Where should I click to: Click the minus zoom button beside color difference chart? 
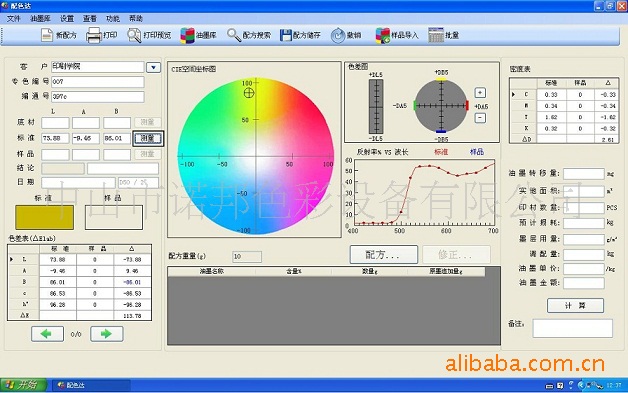point(480,118)
